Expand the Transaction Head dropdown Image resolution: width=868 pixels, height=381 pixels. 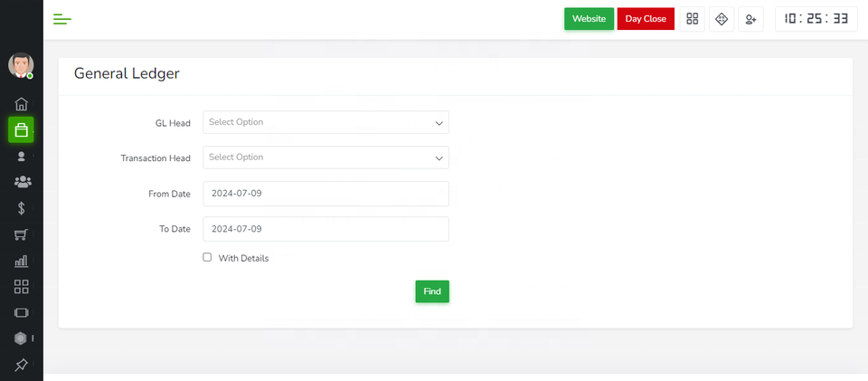[325, 157]
